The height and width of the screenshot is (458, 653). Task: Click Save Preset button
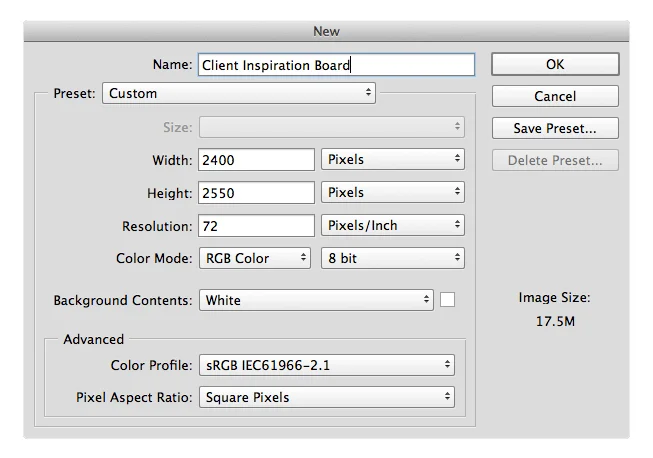(x=555, y=128)
